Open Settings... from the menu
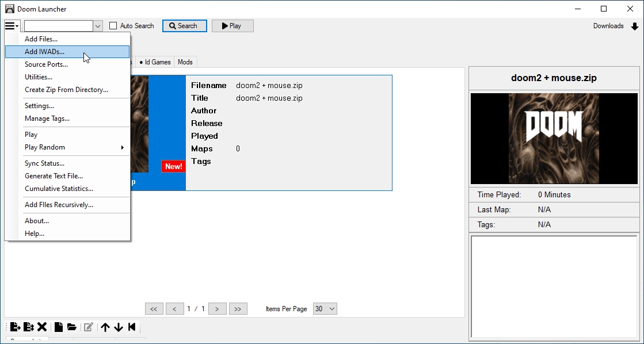644x344 pixels. 67,106
